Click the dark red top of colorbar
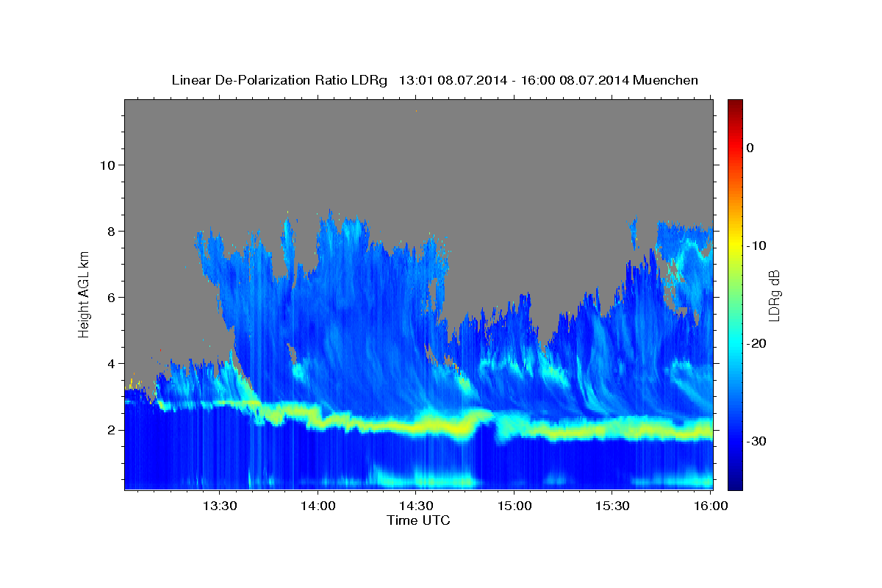The image size is (882, 588). tap(735, 104)
